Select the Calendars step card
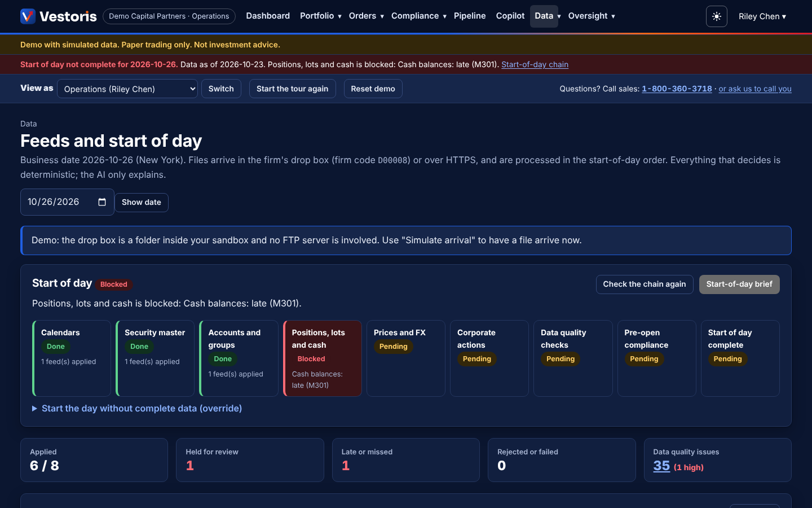Viewport: 812px width, 508px height. click(72, 358)
